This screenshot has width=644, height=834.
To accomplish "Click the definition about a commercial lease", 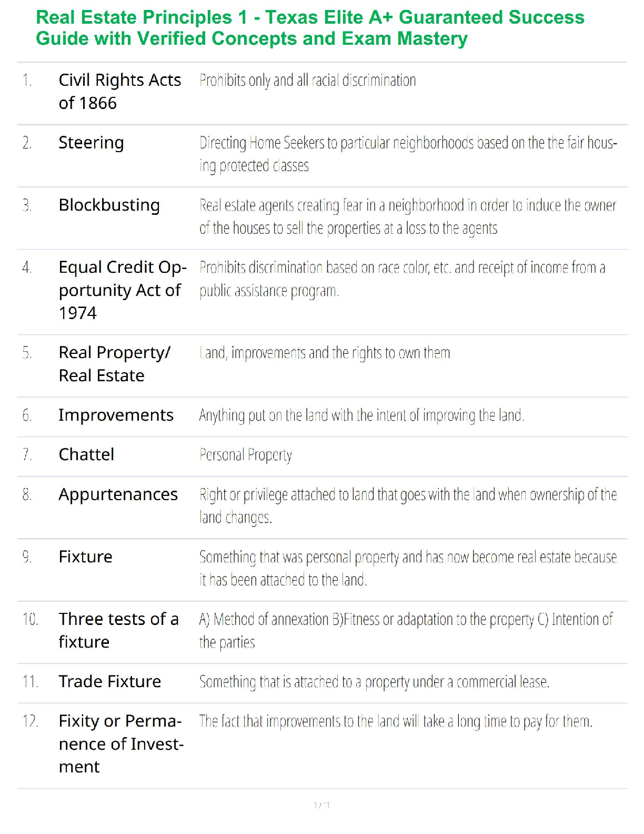I will [x=374, y=682].
